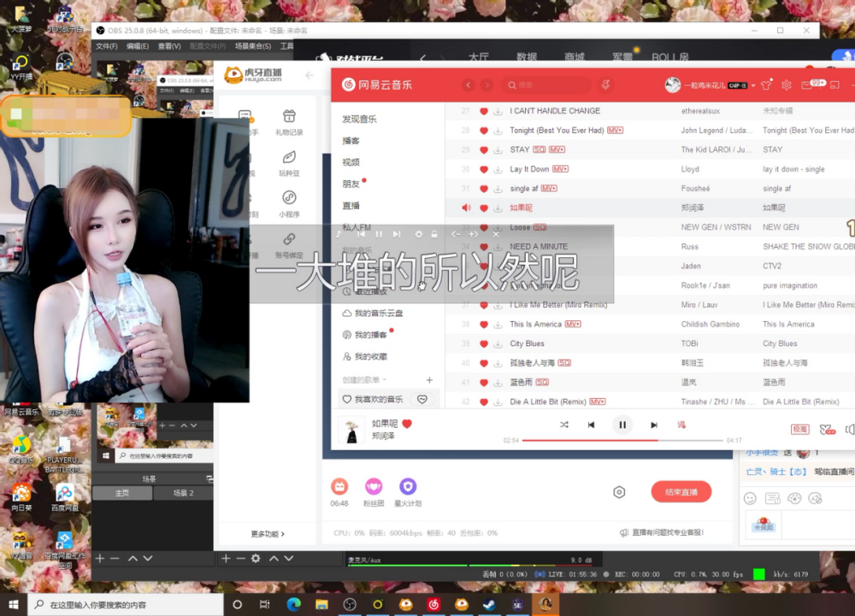Click the NetEase Cloud Music search field
Image resolution: width=855 pixels, height=616 pixels.
point(546,85)
